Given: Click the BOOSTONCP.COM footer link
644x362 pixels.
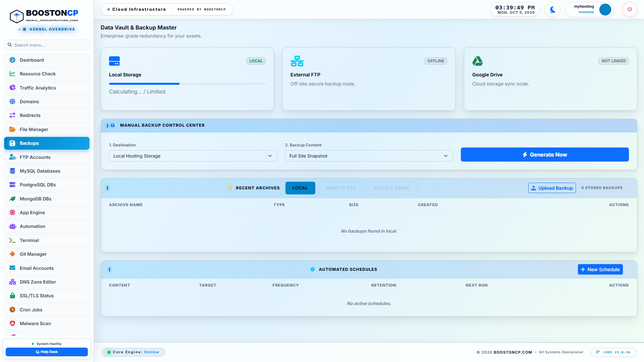Looking at the screenshot, I should pyautogui.click(x=513, y=352).
